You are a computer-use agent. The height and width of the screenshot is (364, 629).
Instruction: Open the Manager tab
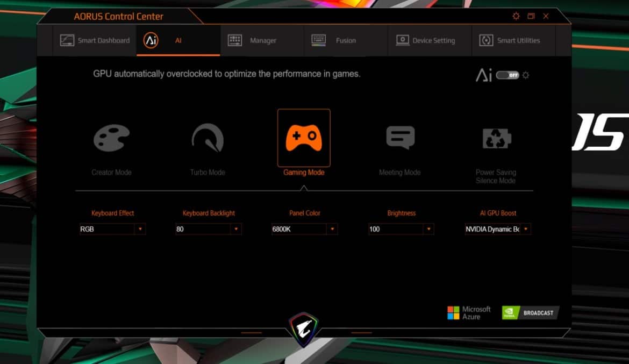252,40
